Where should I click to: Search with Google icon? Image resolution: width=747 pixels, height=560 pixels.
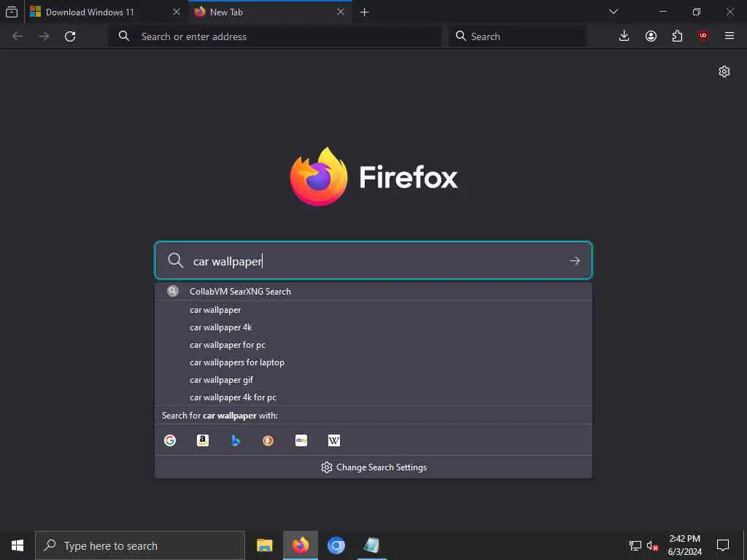[170, 440]
